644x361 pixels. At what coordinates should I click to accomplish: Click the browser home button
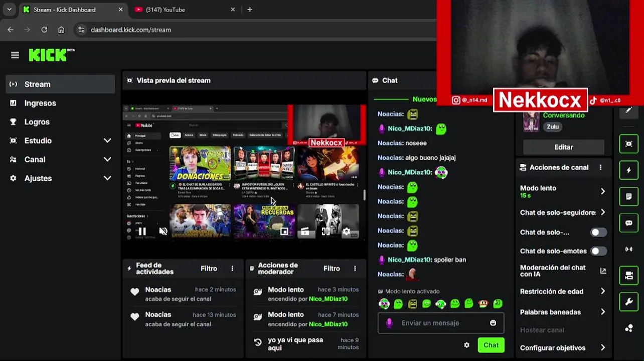tap(61, 30)
